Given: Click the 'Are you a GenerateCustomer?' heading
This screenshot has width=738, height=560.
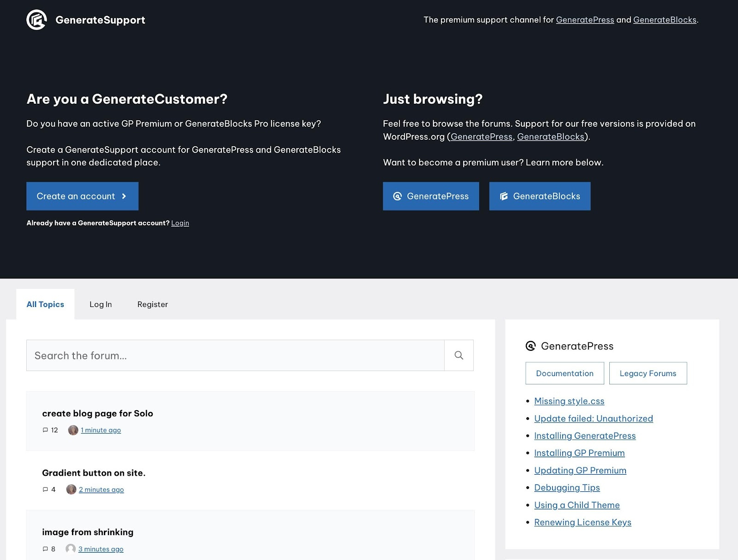Looking at the screenshot, I should [x=127, y=99].
